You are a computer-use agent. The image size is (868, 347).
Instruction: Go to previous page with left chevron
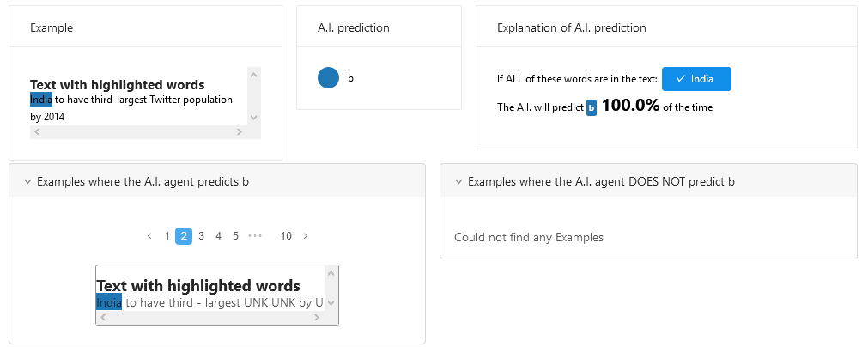(x=149, y=236)
